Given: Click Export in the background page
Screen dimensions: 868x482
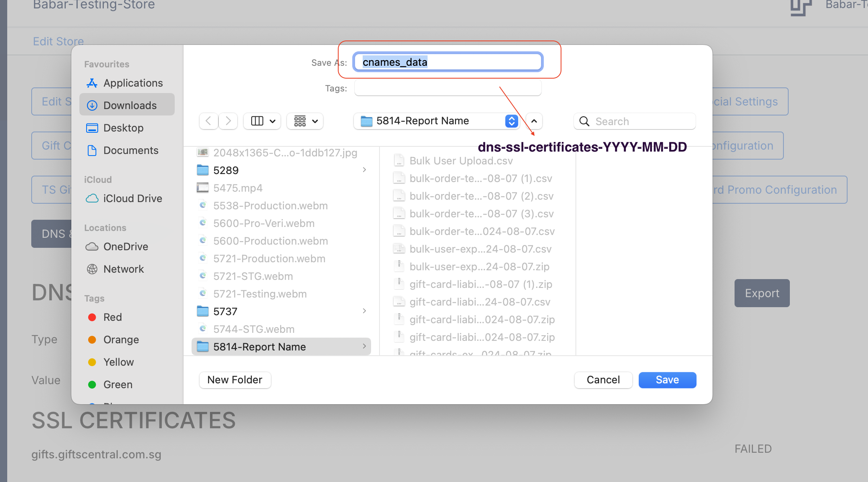Looking at the screenshot, I should (762, 293).
